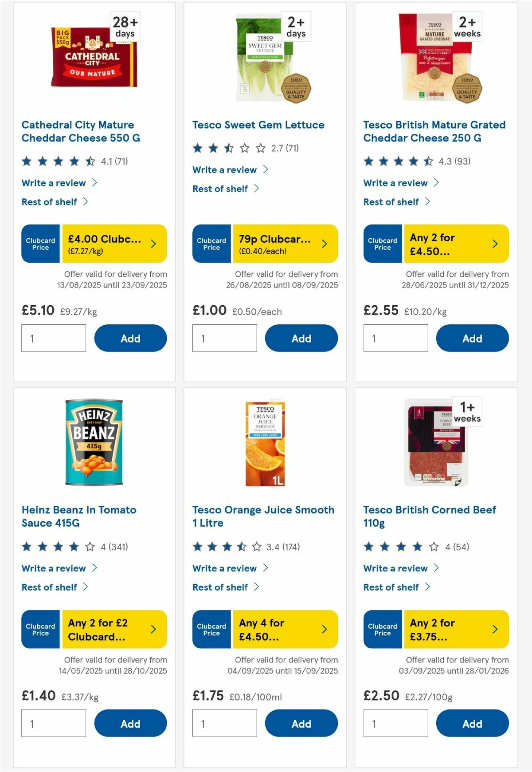This screenshot has width=532, height=772.
Task: Open the Clubcard offer arrow for Cathedral City cheese
Action: [153, 244]
